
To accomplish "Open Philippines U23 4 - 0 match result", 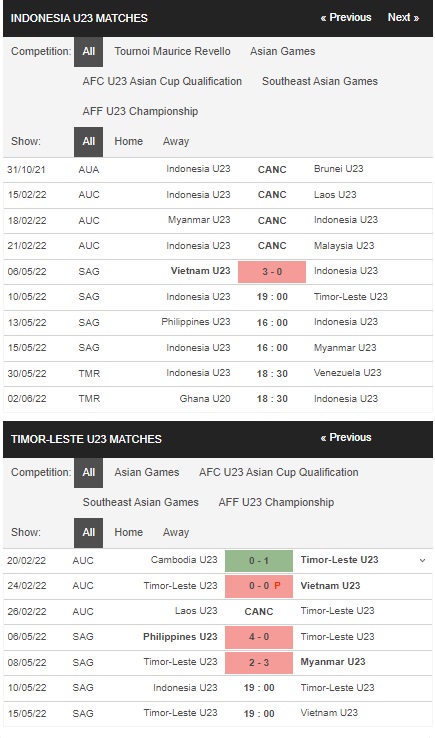I will tap(259, 637).
